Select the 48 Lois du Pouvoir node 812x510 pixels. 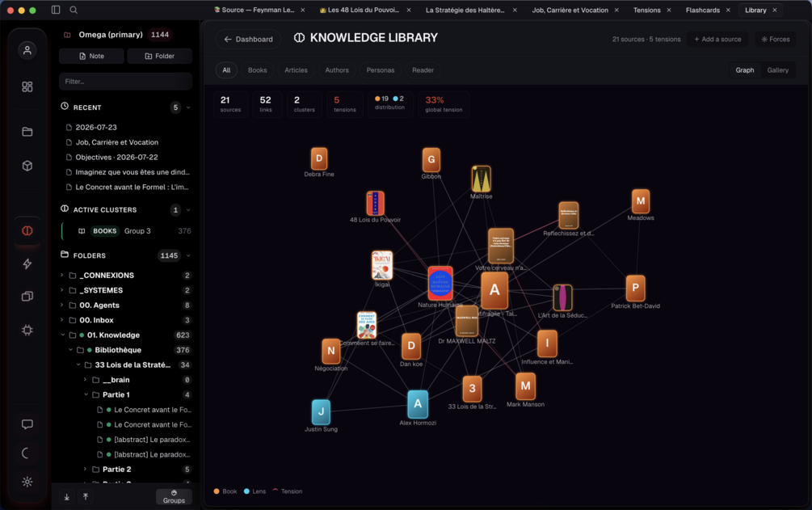tap(376, 203)
